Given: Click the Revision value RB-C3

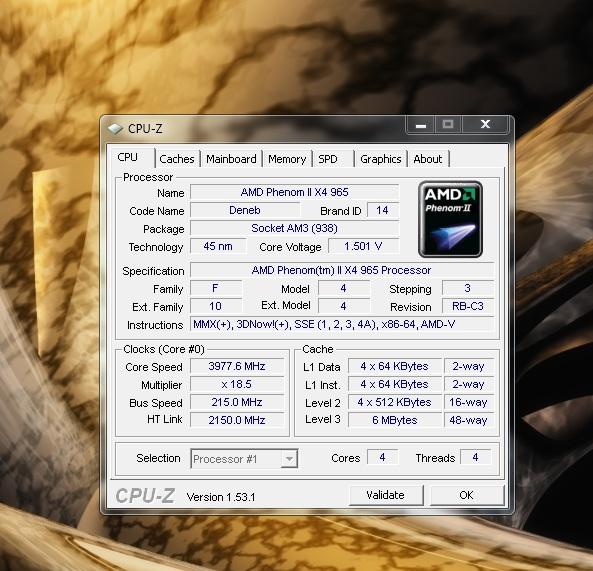Looking at the screenshot, I should coord(467,306).
